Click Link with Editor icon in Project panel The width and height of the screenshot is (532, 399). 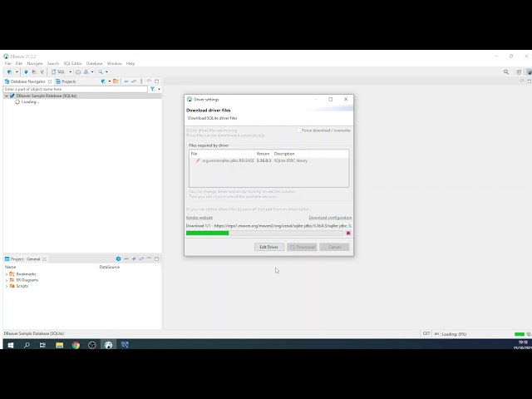tap(141, 259)
